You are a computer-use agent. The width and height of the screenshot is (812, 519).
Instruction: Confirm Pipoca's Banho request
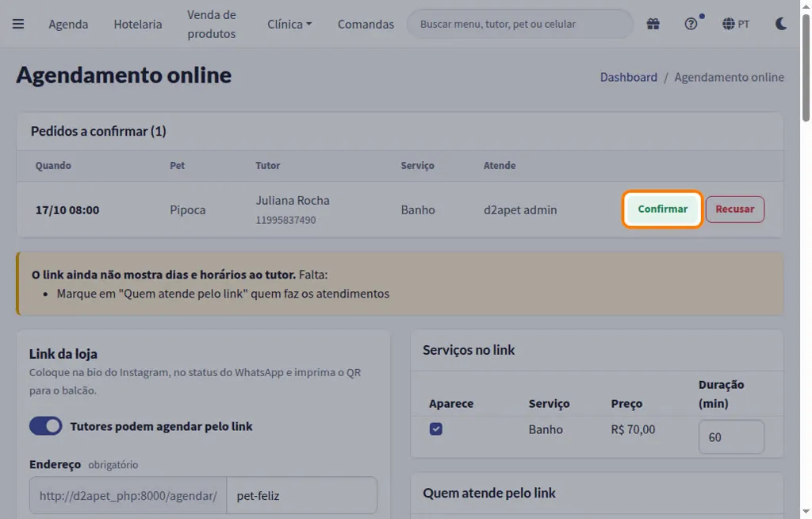pyautogui.click(x=662, y=209)
